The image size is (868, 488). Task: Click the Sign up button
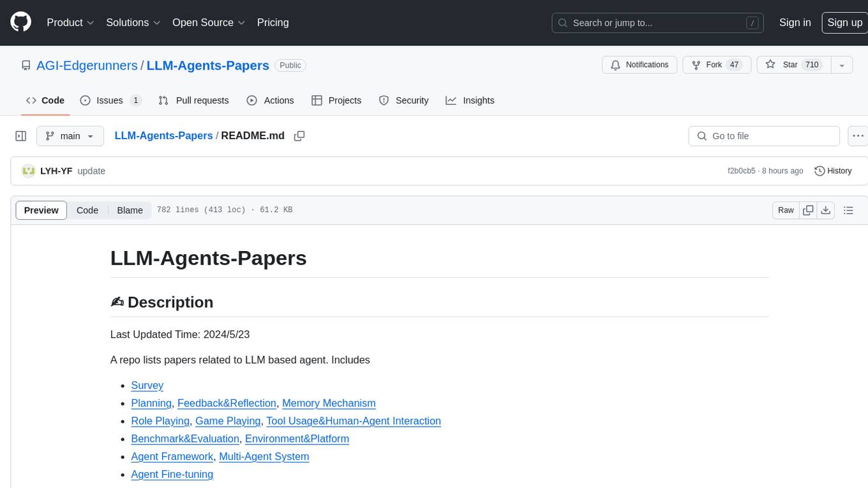click(844, 22)
